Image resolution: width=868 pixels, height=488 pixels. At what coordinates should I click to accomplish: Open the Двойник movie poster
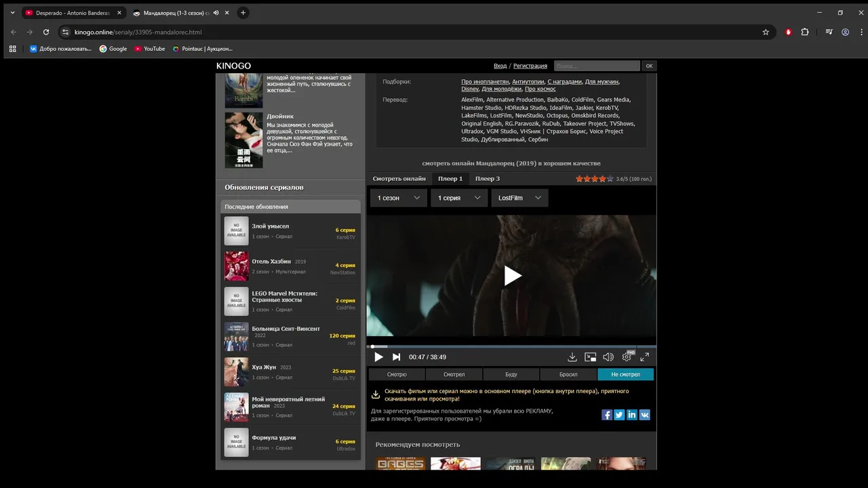pyautogui.click(x=243, y=140)
